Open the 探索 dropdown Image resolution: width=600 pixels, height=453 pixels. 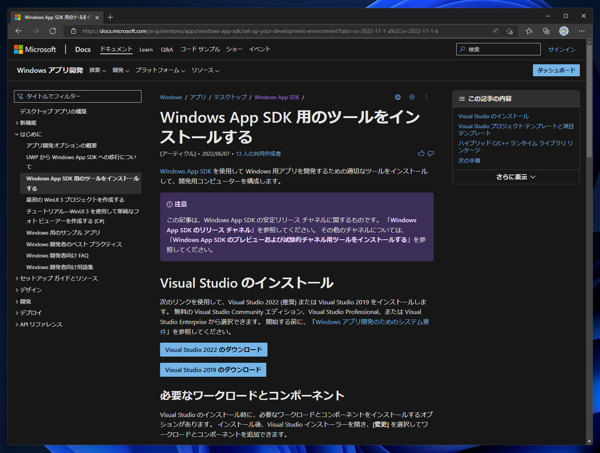[97, 70]
